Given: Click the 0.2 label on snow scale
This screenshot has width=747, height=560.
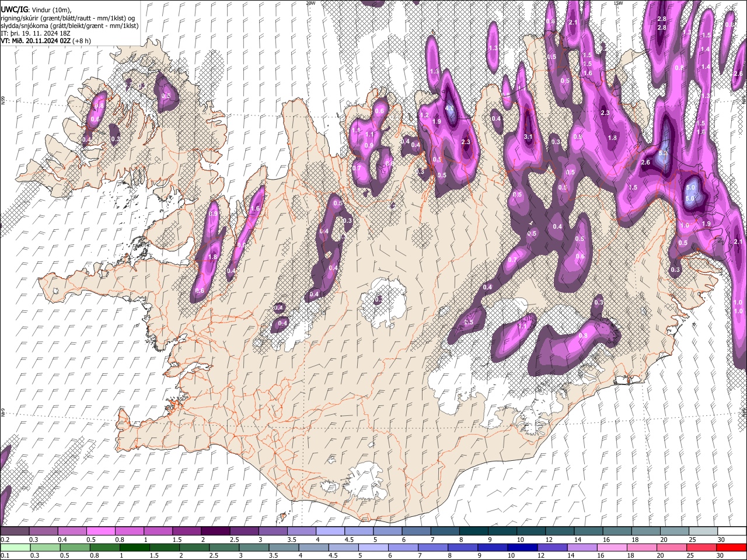Looking at the screenshot, I should point(5,540).
